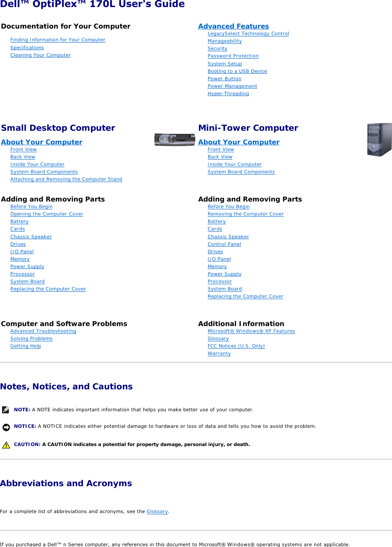Click the NOTICE arrow icon

(x=6, y=427)
